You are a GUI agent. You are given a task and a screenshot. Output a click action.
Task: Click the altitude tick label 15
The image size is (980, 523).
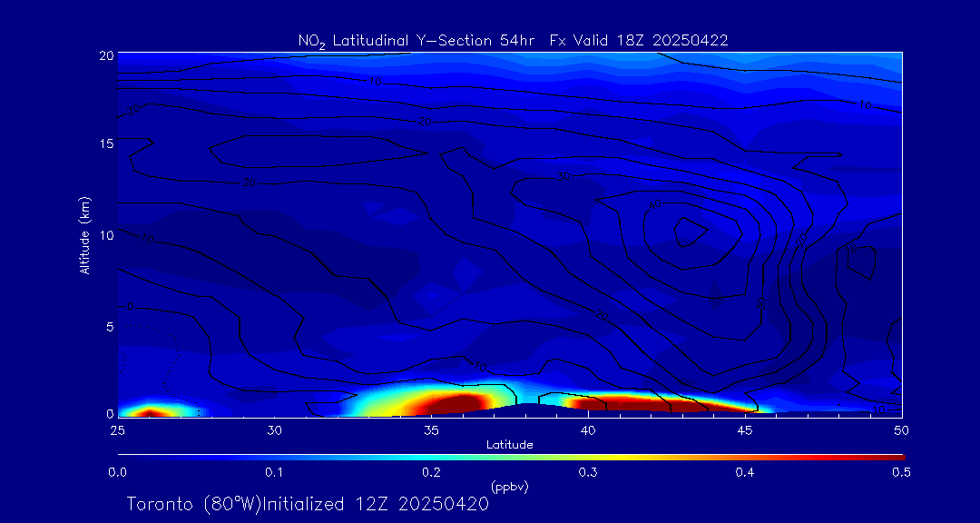pos(104,143)
